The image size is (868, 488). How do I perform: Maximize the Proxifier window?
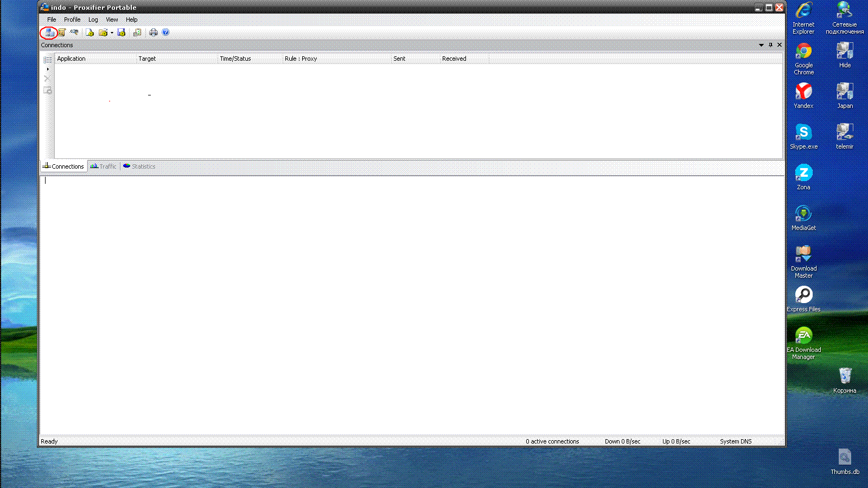pos(769,7)
